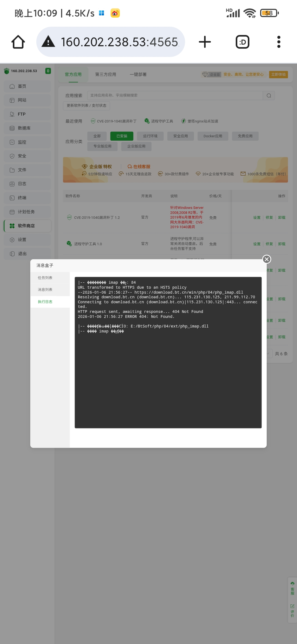The image size is (297, 644).
Task: Click the execution log console area
Action: tap(168, 353)
